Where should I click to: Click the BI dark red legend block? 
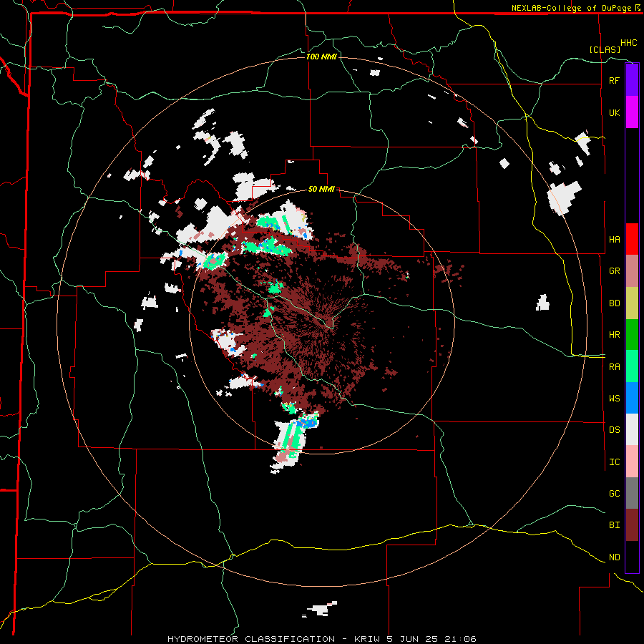tap(632, 525)
